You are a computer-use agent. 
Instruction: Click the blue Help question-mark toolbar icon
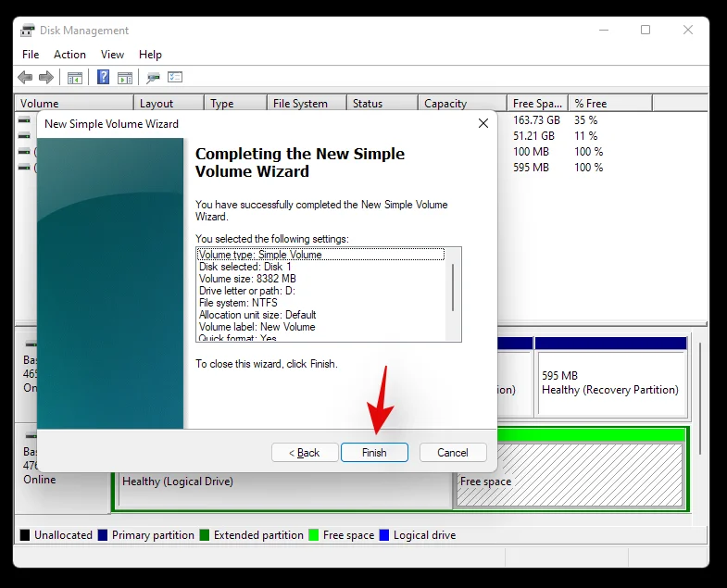(103, 77)
